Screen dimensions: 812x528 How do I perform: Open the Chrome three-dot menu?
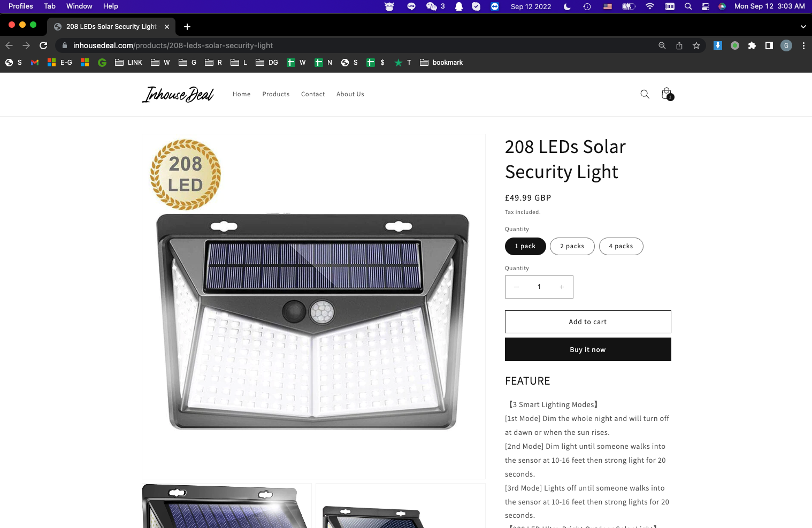[x=803, y=45]
